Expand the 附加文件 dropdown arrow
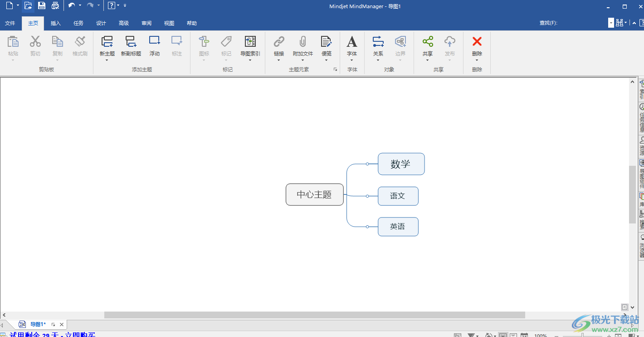Screen dimensions: 644x337 tap(303, 60)
